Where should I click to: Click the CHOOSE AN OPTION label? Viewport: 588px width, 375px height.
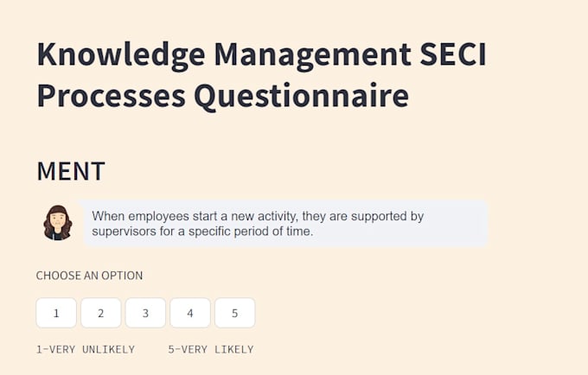click(x=89, y=276)
